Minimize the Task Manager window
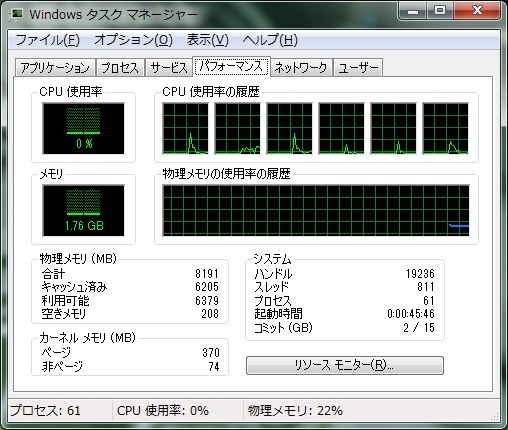The height and width of the screenshot is (430, 508). [x=413, y=11]
